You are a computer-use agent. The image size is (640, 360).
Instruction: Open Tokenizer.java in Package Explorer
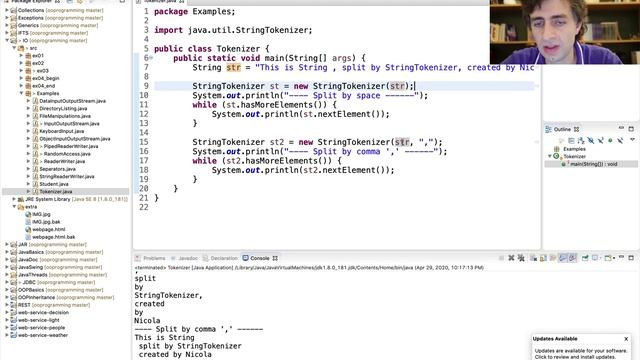tap(56, 191)
